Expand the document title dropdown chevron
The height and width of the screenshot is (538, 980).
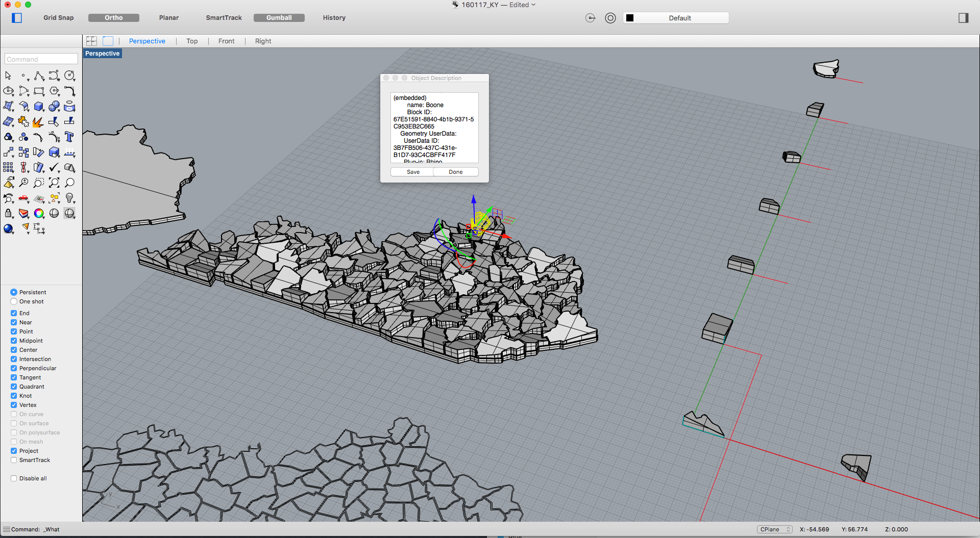534,5
